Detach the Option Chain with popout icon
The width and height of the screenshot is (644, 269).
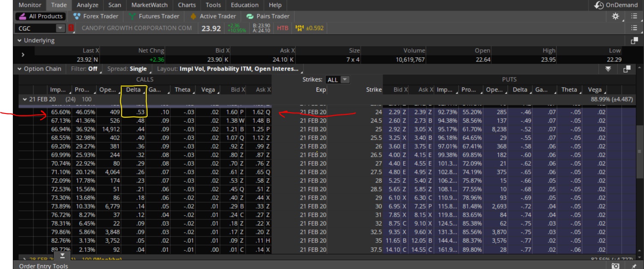pyautogui.click(x=627, y=69)
